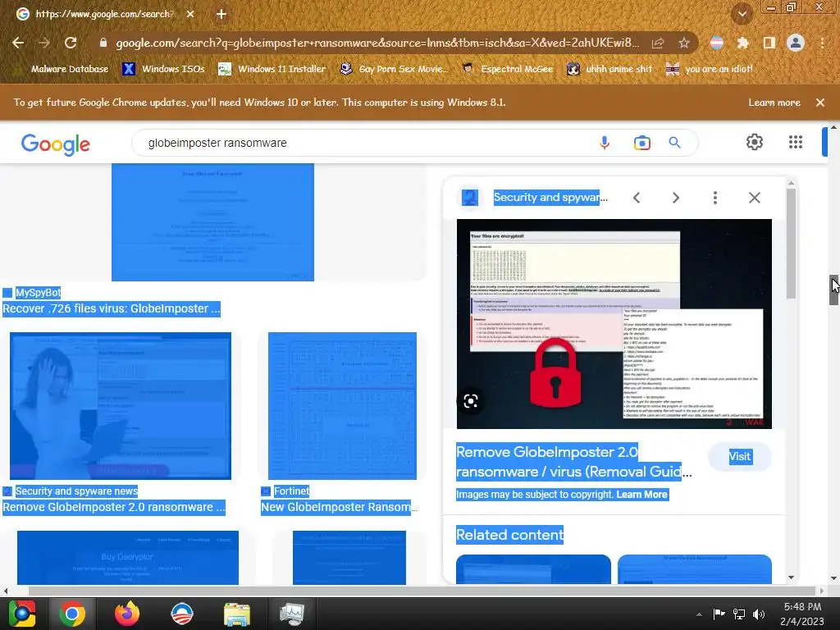Image resolution: width=840 pixels, height=630 pixels.
Task: Open the 'you are an idiot!' bookmark
Action: (x=709, y=69)
